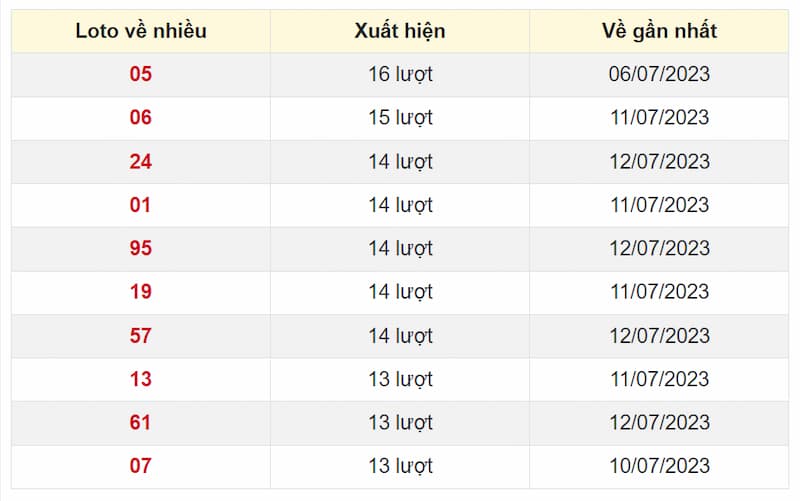Select loto number 06
The image size is (800, 501).
tap(141, 118)
